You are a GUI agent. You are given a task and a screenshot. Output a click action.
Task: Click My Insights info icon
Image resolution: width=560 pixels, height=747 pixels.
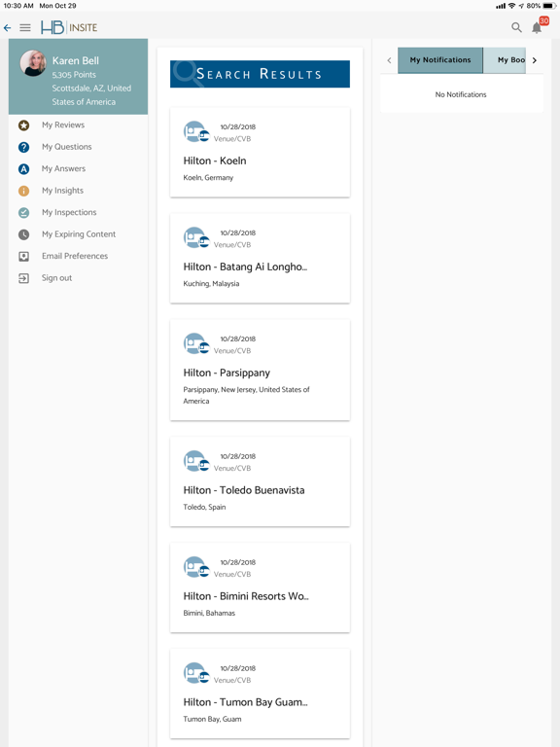point(23,191)
